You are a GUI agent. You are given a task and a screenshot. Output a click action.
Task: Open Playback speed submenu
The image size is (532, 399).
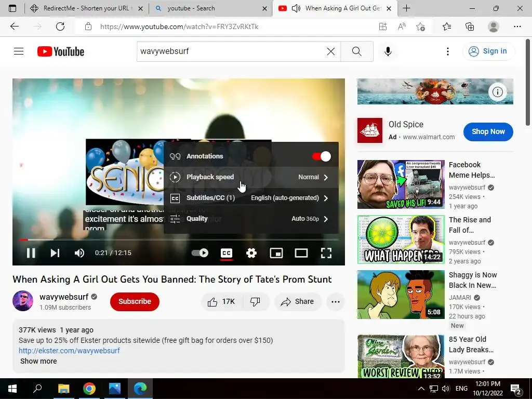coord(251,177)
